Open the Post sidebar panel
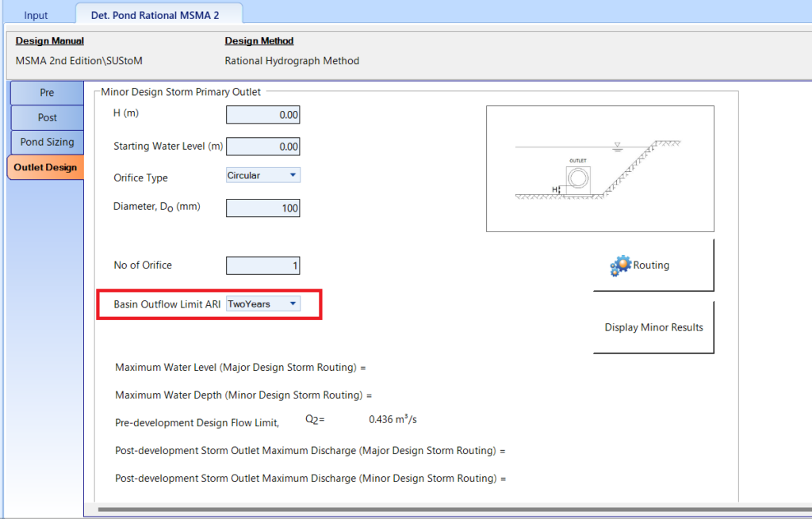The width and height of the screenshot is (812, 519). pyautogui.click(x=47, y=117)
